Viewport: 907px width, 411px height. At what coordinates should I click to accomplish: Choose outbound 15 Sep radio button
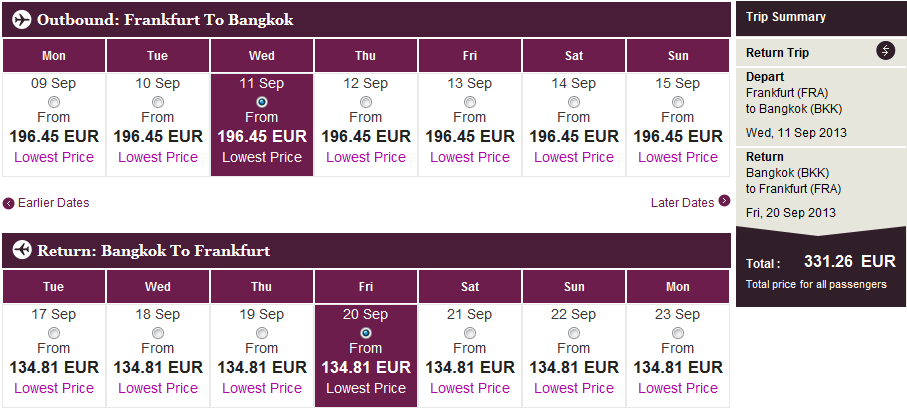pyautogui.click(x=678, y=102)
